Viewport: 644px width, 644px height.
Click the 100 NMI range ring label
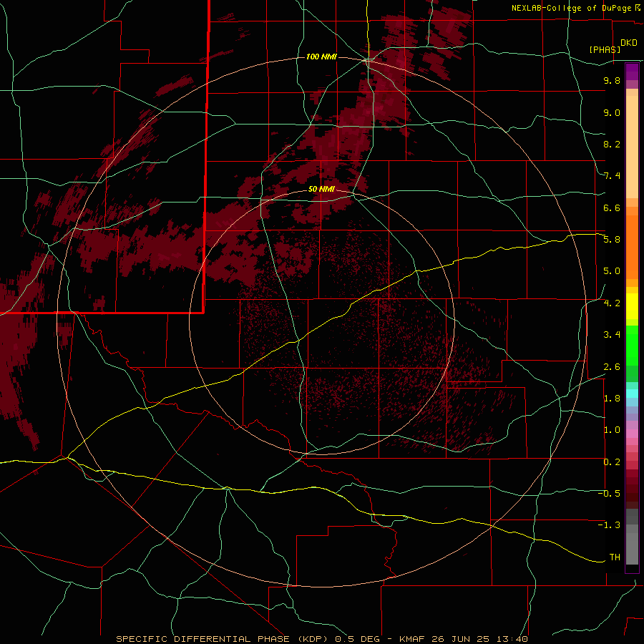click(x=321, y=57)
